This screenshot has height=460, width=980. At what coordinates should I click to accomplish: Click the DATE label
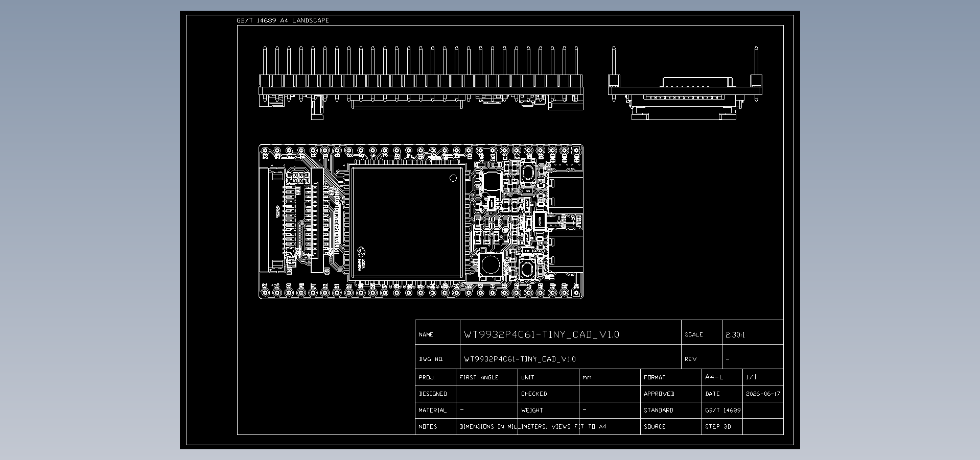click(x=712, y=394)
